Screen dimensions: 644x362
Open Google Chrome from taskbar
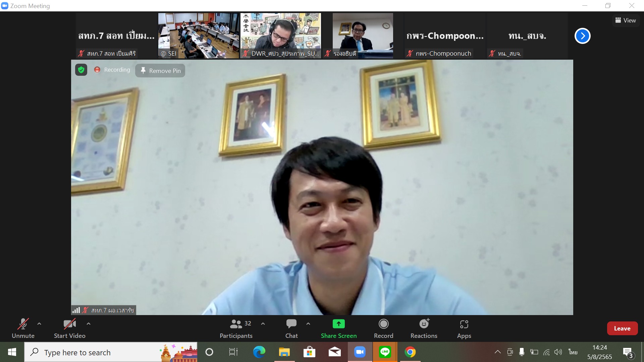(410, 352)
